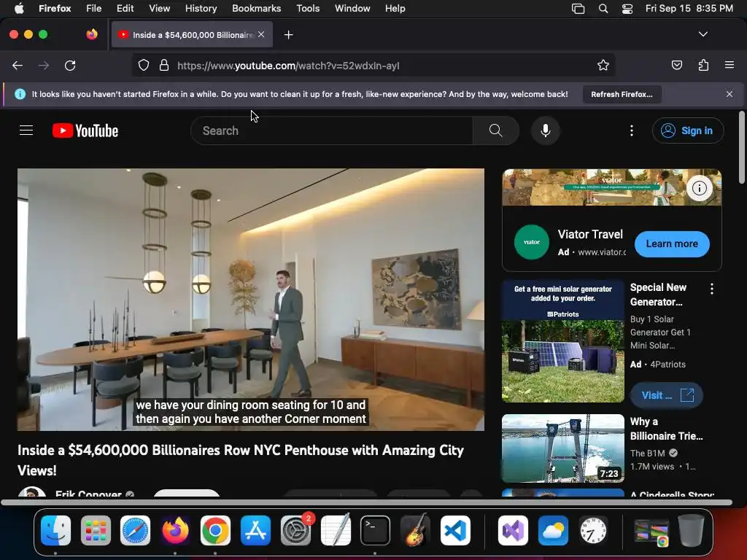Expand the list all tabs chevron

tap(703, 34)
